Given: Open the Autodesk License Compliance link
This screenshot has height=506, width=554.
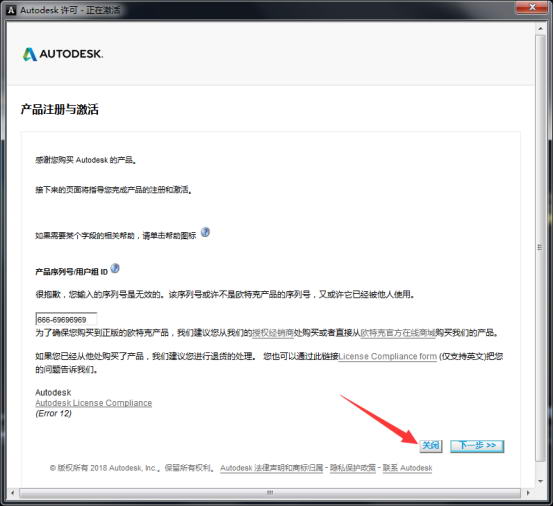Looking at the screenshot, I should 94,403.
